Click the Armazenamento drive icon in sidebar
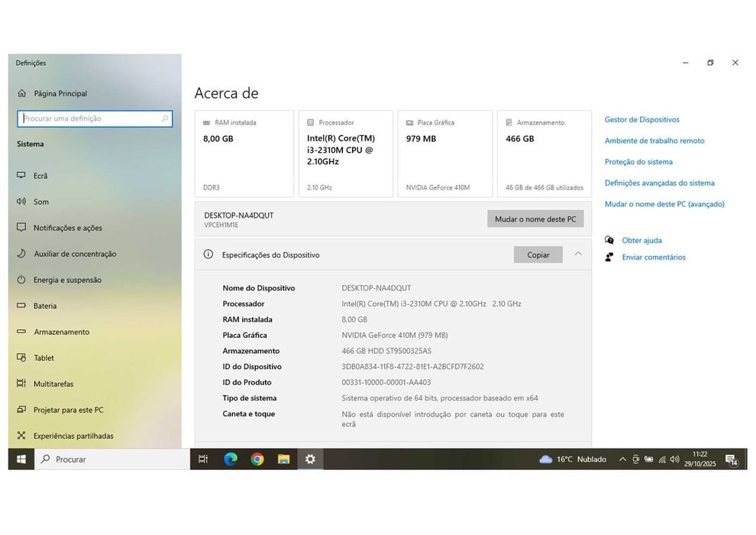The height and width of the screenshot is (535, 756). (x=21, y=332)
